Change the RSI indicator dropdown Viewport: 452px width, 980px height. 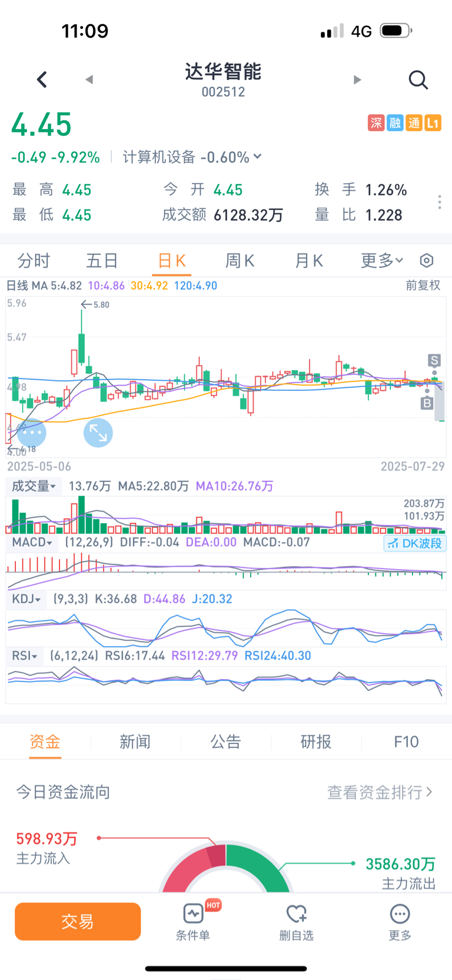click(25, 655)
